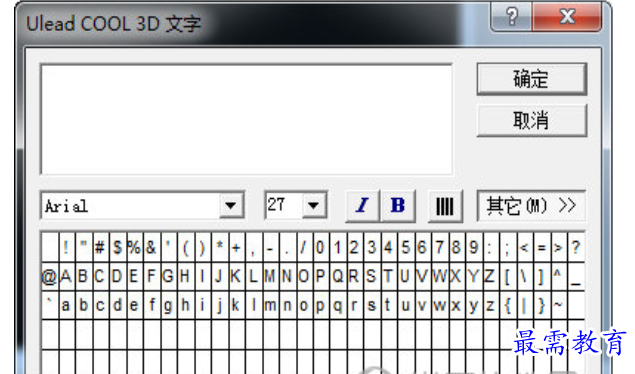Screen dimensions: 635x374
Task: Insert the + character from the grid
Action: 236,247
